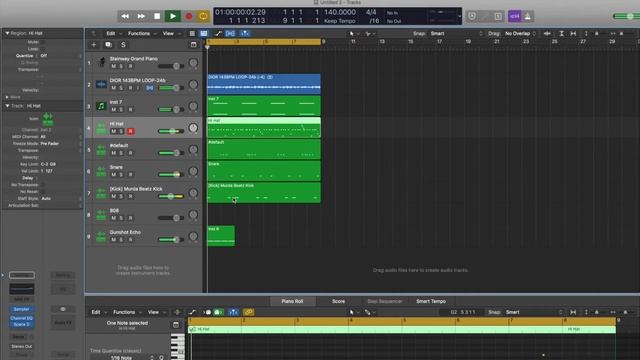Image resolution: width=640 pixels, height=360 pixels.
Task: Click the Inst 7 track volume slider
Action: click(x=171, y=109)
